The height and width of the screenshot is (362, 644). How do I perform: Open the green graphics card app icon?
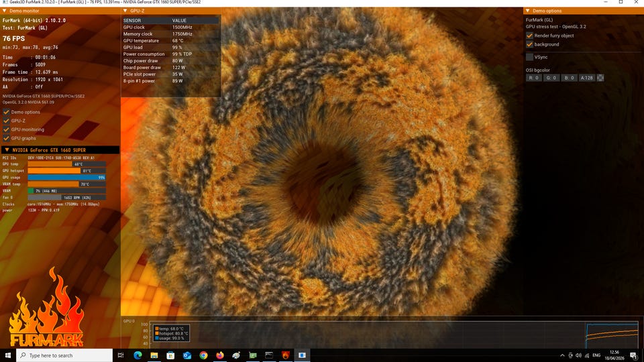[x=253, y=355]
